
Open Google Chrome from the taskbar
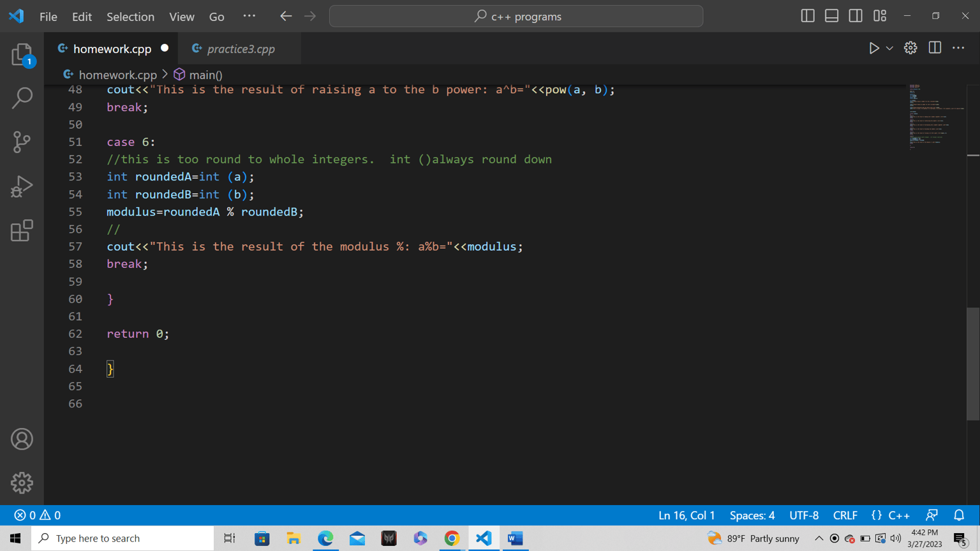tap(452, 538)
